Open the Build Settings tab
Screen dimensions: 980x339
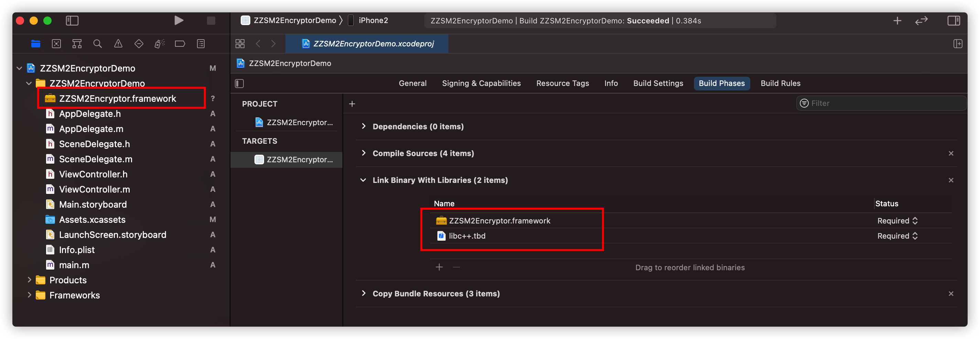[658, 83]
